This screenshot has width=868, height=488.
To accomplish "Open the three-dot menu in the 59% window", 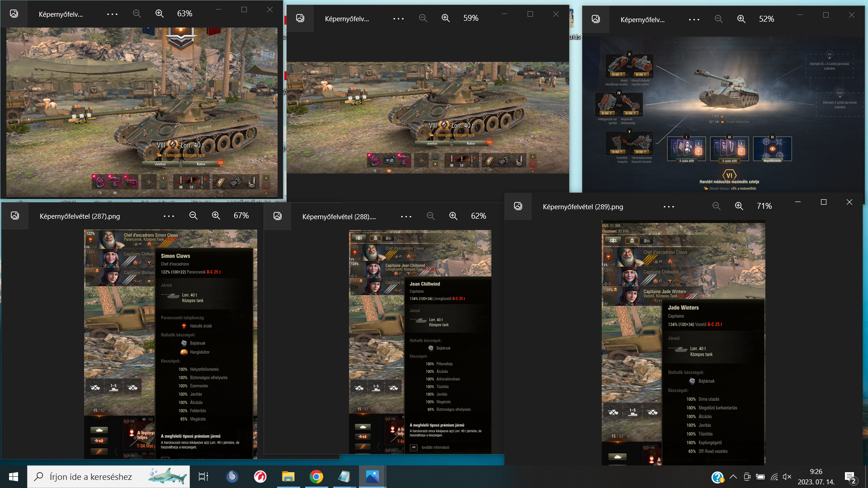I will (398, 19).
